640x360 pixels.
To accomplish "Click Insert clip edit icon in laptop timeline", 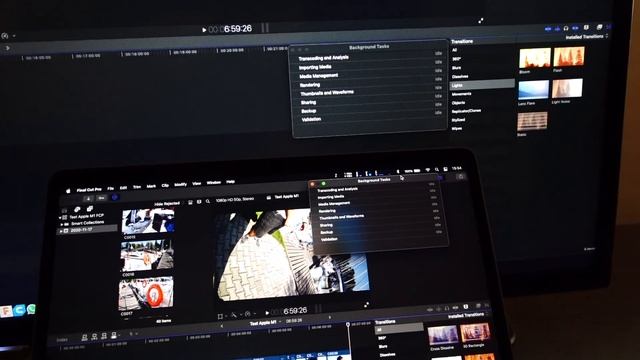I will click(x=94, y=336).
